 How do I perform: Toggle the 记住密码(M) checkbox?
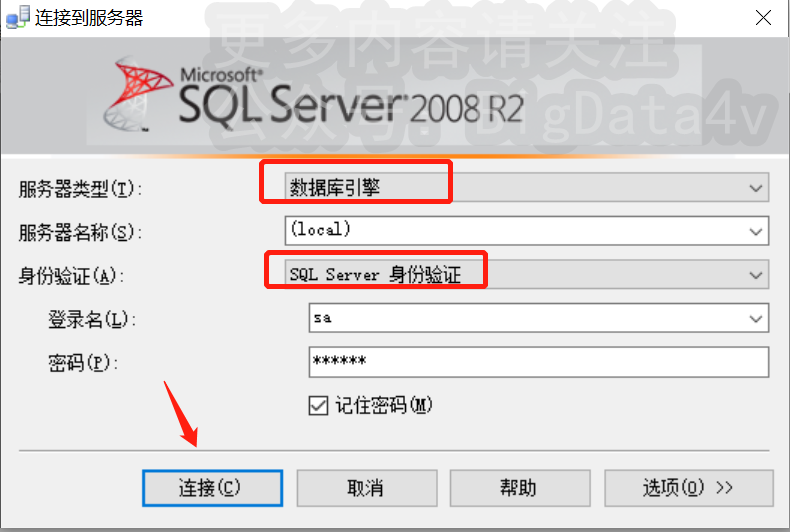[318, 406]
